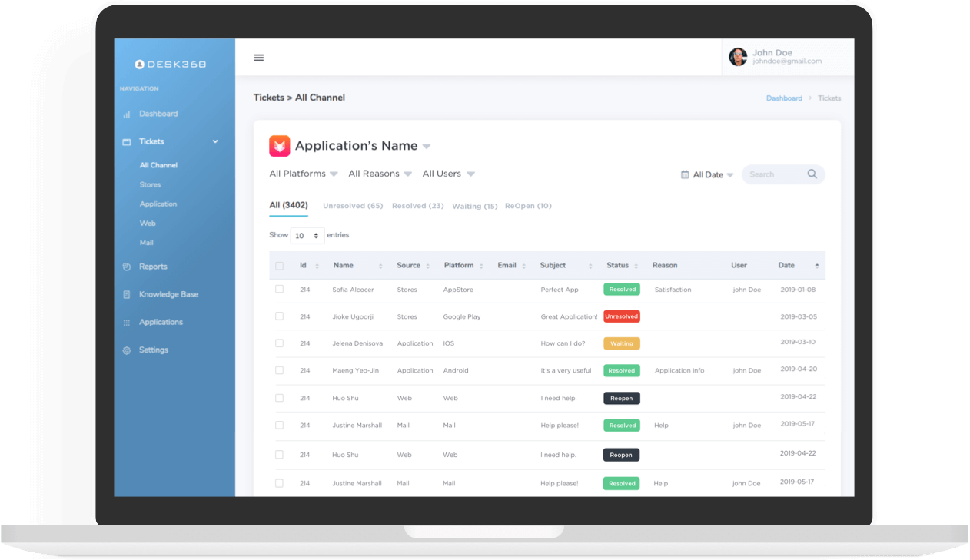The image size is (970, 560).
Task: Sort by Email column arrows
Action: point(524,266)
